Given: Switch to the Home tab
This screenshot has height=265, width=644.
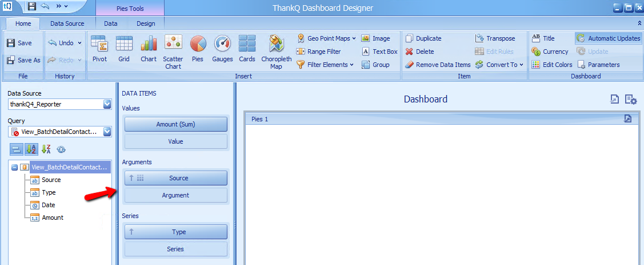Looking at the screenshot, I should point(23,23).
